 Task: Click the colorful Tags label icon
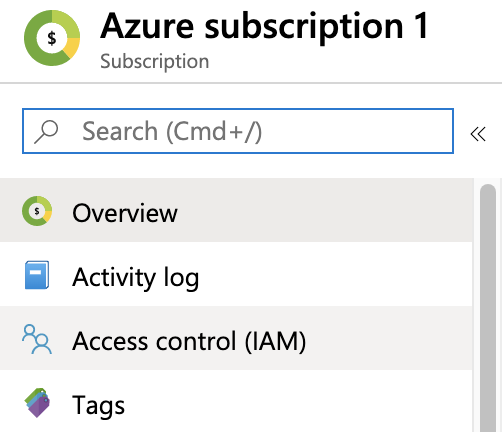[x=37, y=403]
